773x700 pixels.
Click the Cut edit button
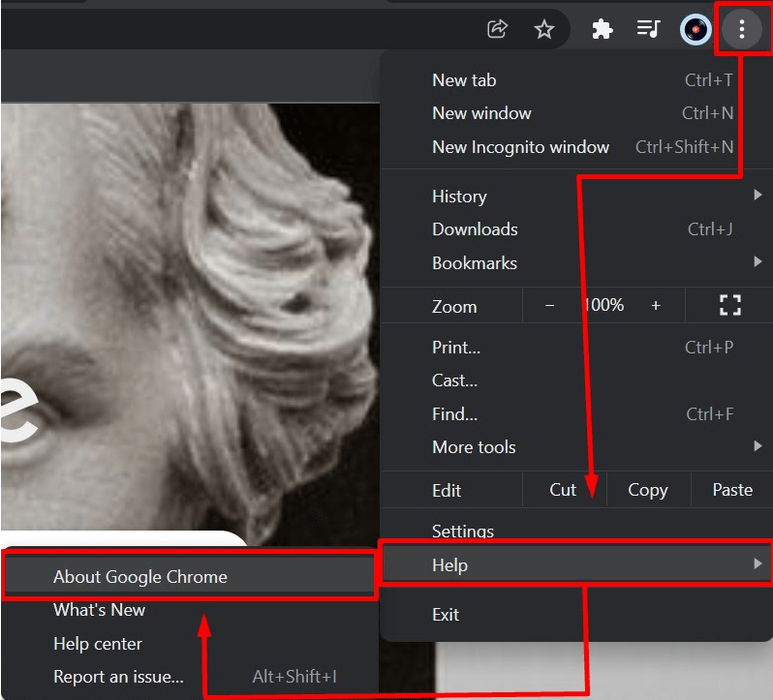coord(563,490)
